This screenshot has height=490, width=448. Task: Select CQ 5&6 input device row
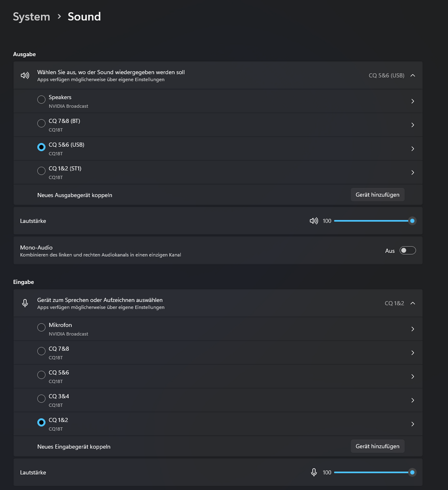click(218, 377)
